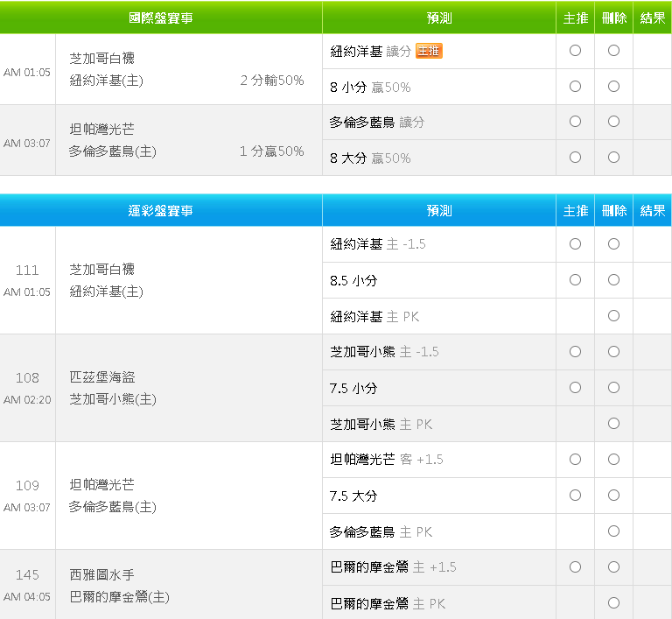672x619 pixels.
Task: Click the AM 02:20 game time
Action: click(27, 400)
